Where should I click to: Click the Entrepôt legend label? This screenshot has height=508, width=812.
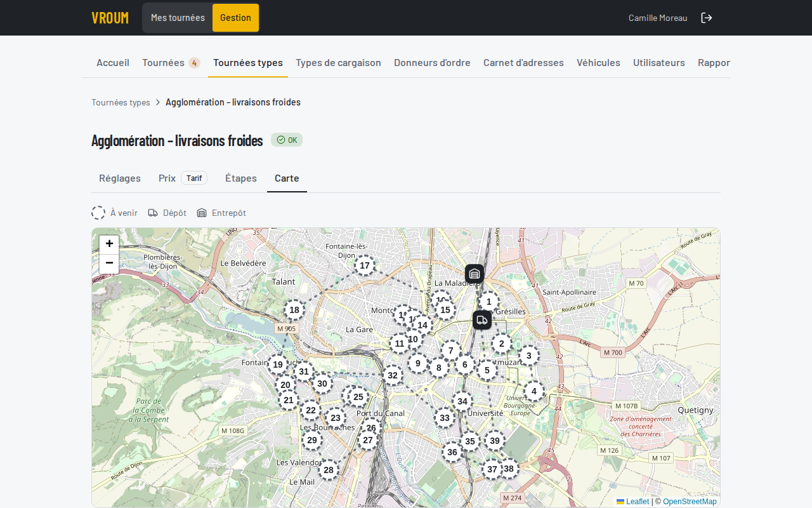[229, 213]
